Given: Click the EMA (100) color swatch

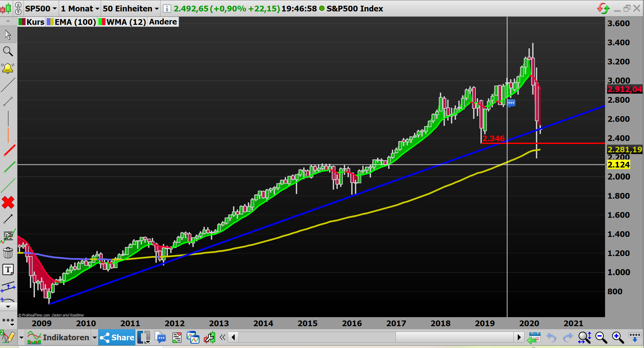Looking at the screenshot, I should pyautogui.click(x=50, y=22).
